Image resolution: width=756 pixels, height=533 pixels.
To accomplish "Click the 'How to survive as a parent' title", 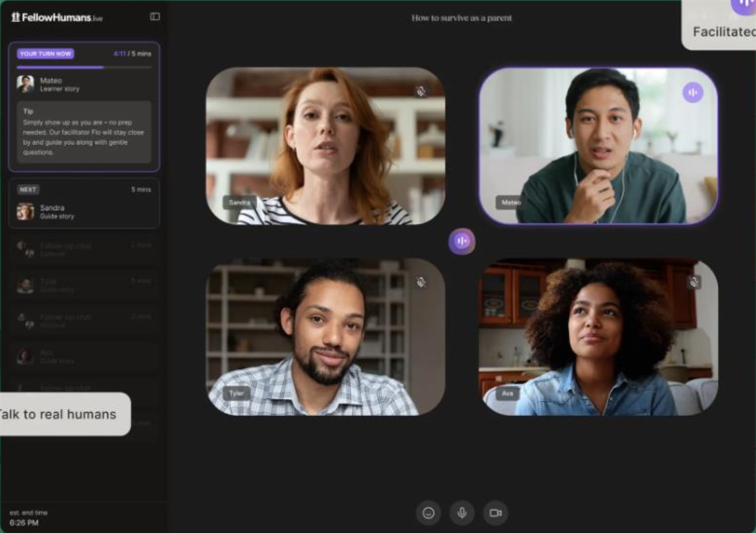I will [461, 18].
